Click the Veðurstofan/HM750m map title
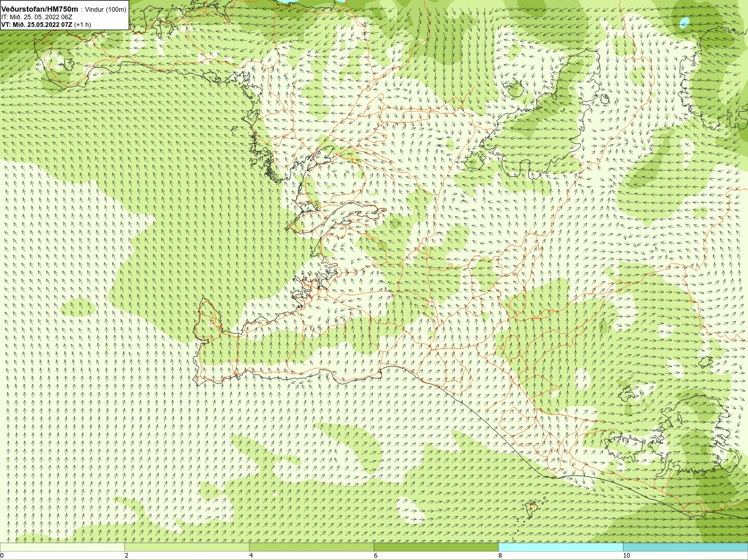This screenshot has height=560, width=748. [40, 9]
